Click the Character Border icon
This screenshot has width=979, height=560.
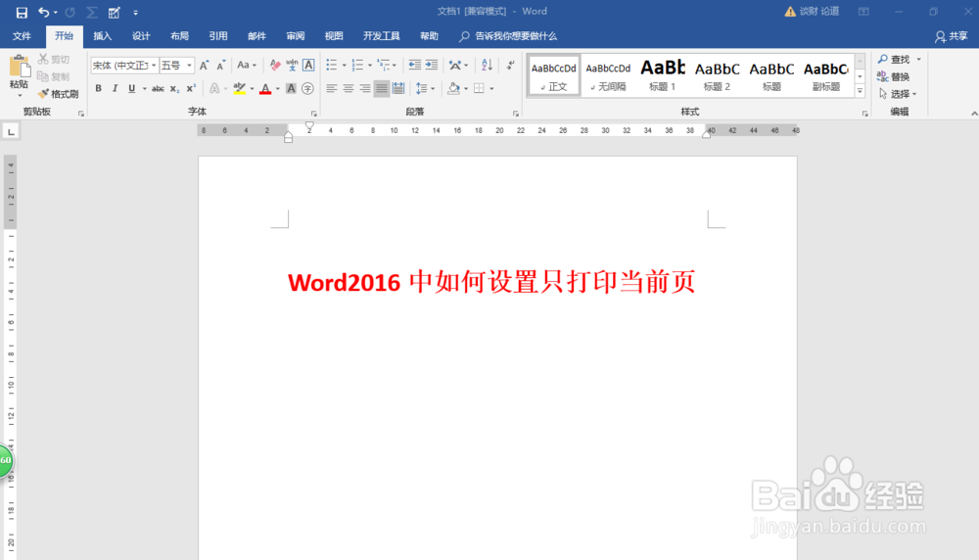click(308, 65)
